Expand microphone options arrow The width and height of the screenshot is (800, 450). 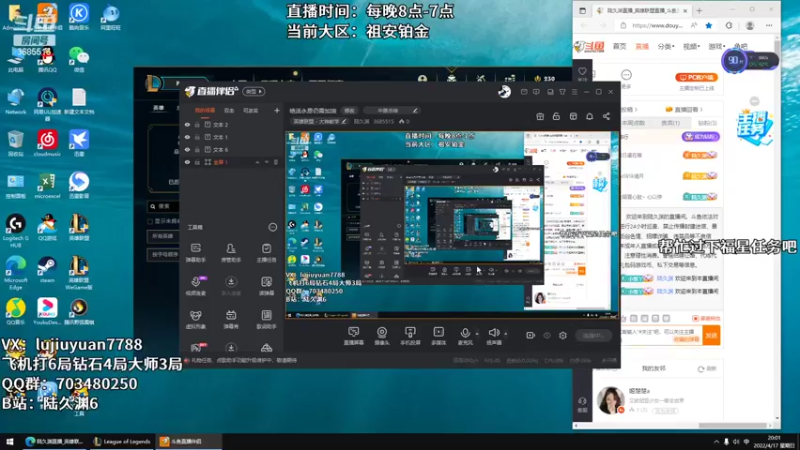477,334
